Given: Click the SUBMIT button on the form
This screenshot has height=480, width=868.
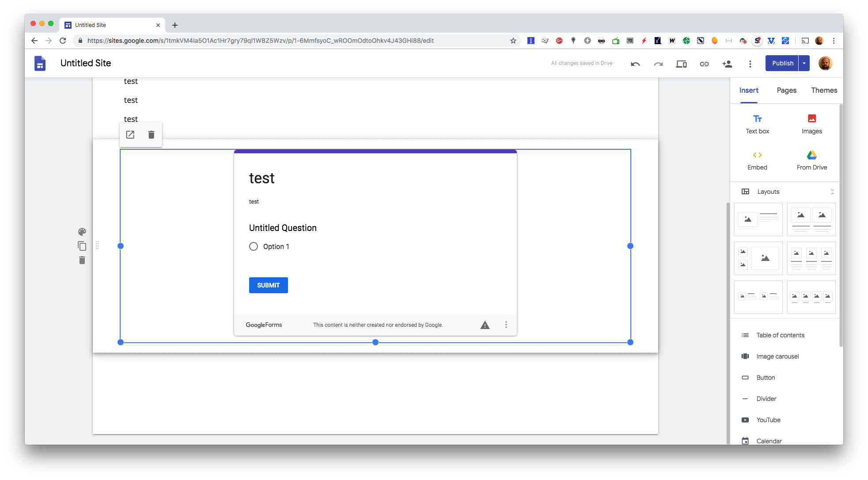Looking at the screenshot, I should (x=268, y=285).
